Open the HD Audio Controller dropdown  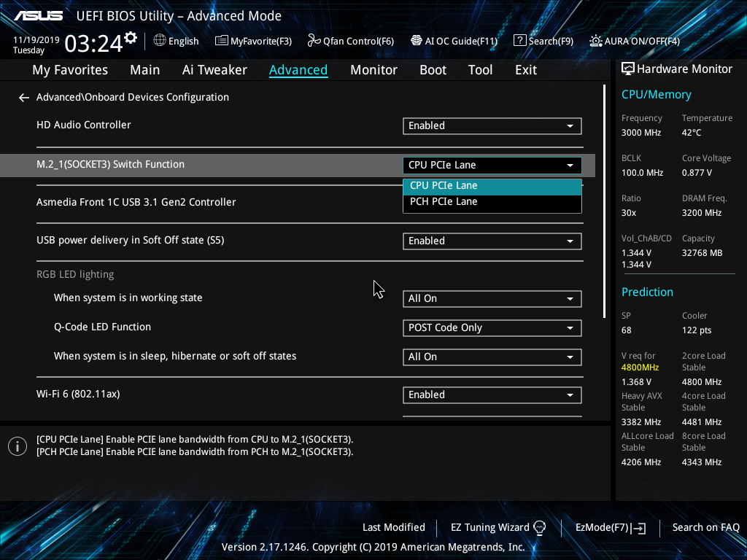(492, 125)
